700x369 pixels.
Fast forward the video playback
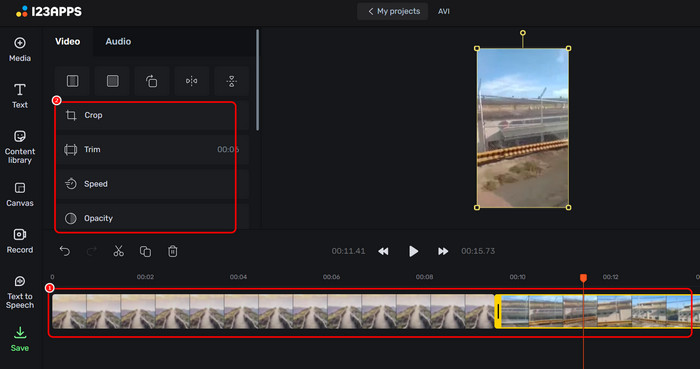tap(443, 251)
